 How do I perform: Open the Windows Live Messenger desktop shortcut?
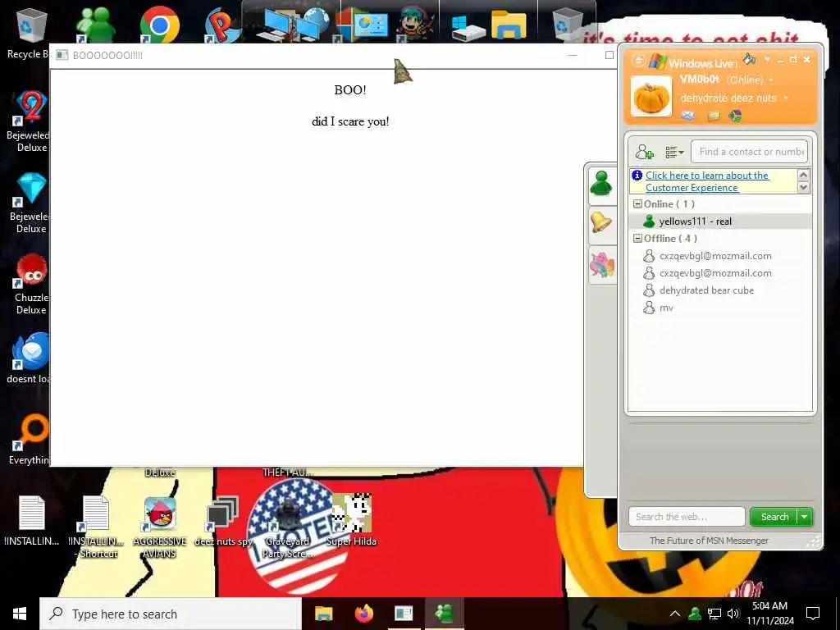point(95,25)
